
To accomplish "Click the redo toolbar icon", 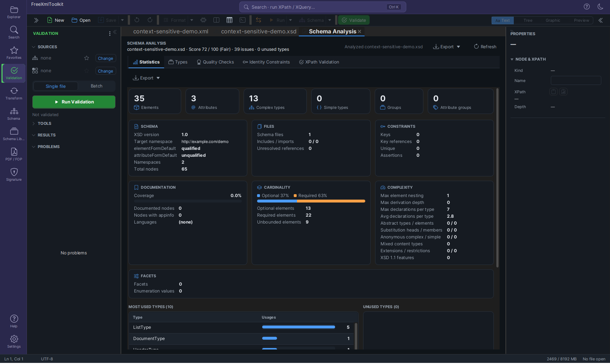I will (150, 20).
